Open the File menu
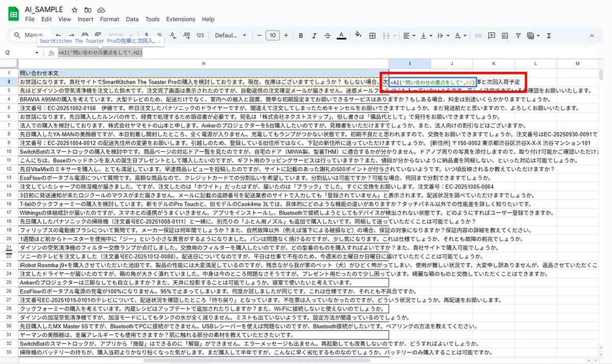 30,19
